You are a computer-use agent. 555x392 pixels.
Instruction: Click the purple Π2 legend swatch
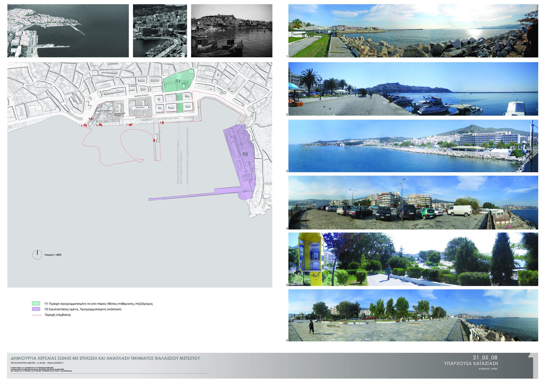pyautogui.click(x=36, y=309)
